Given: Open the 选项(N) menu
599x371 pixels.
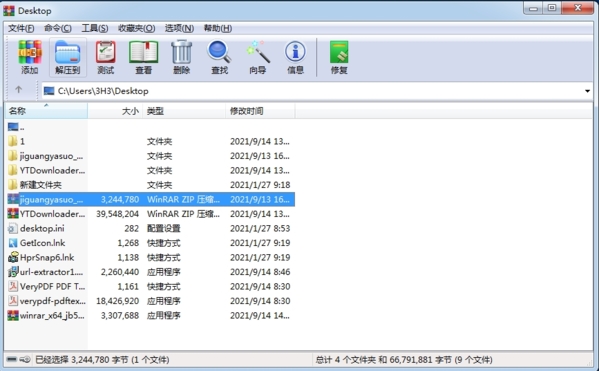Looking at the screenshot, I should point(179,28).
